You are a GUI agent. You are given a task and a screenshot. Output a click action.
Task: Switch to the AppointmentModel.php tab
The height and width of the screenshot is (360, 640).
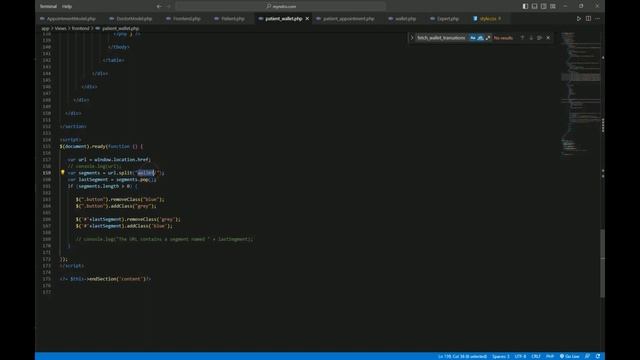(x=68, y=19)
